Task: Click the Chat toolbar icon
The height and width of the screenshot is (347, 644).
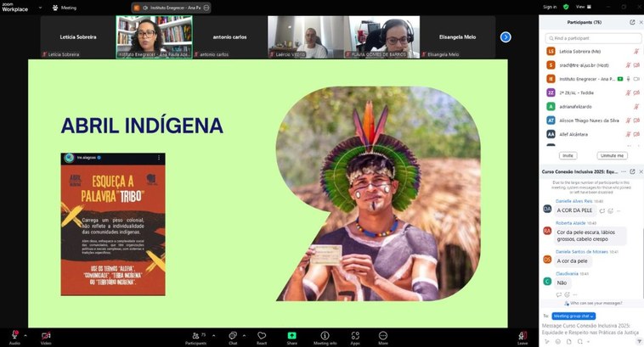Action: pyautogui.click(x=232, y=335)
